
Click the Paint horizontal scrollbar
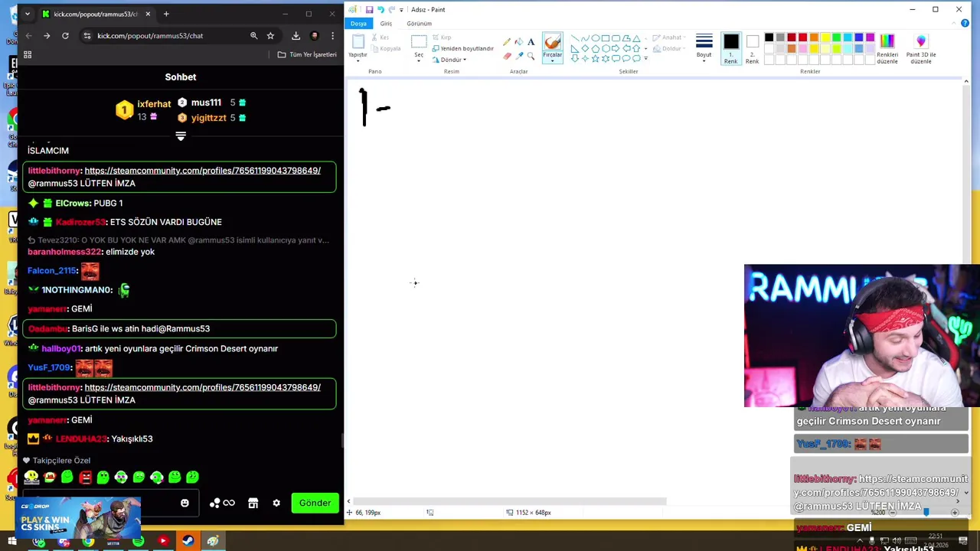tap(509, 501)
